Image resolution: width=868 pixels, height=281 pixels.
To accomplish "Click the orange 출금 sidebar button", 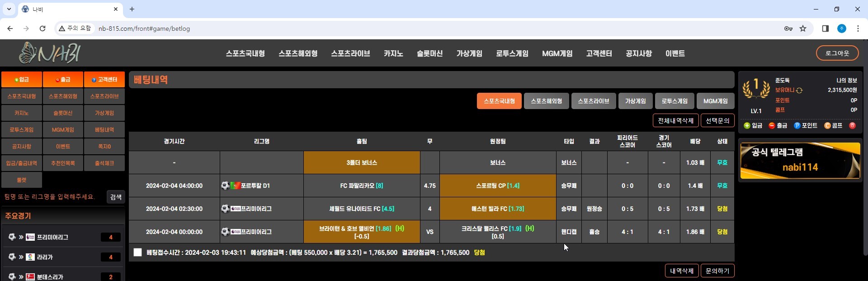I will click(x=63, y=79).
